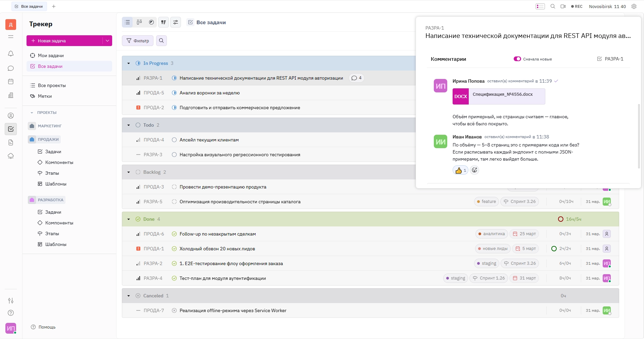Open sorting options icon in toolbar

164,22
